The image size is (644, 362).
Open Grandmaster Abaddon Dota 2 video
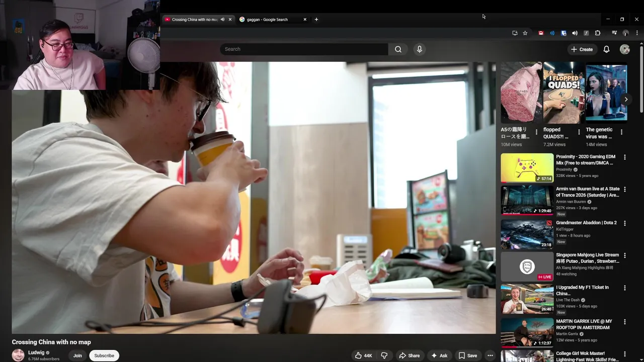(586, 223)
